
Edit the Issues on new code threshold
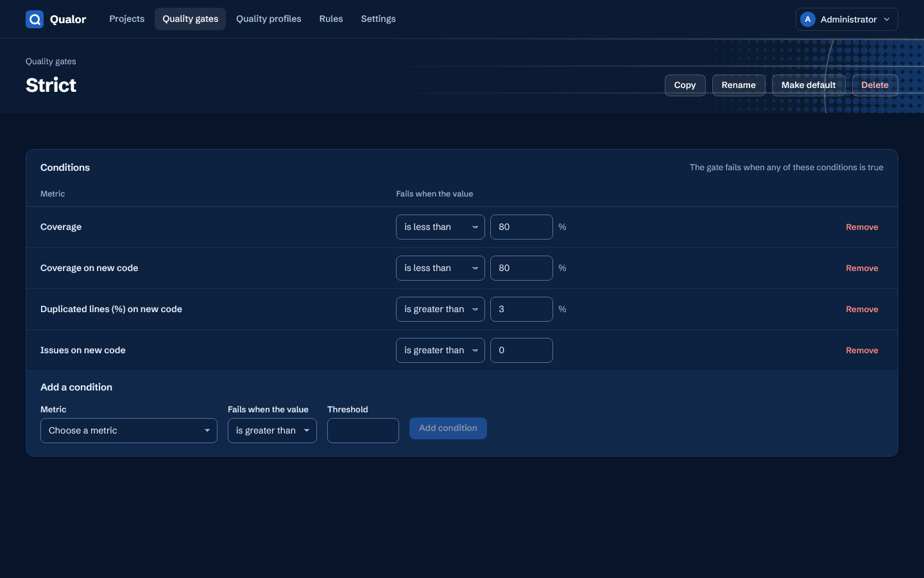pos(522,350)
